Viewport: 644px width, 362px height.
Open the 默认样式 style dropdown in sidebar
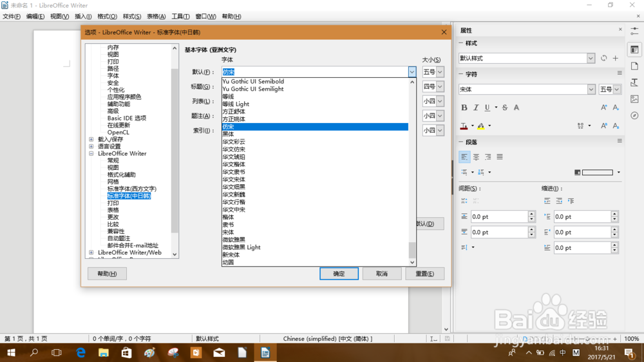point(591,59)
